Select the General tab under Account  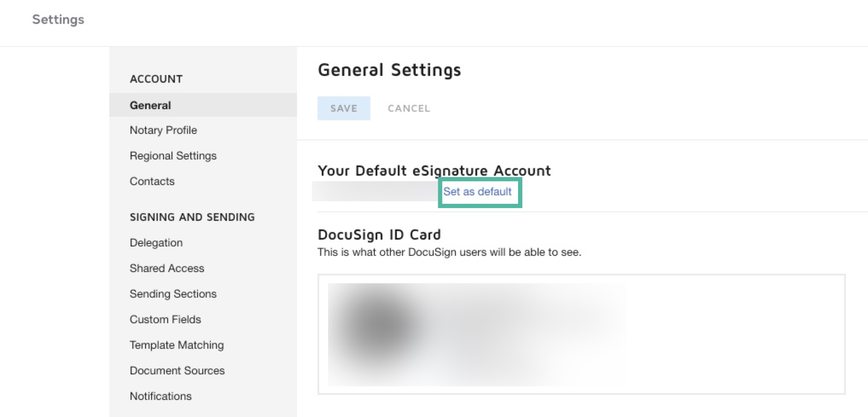pos(150,105)
